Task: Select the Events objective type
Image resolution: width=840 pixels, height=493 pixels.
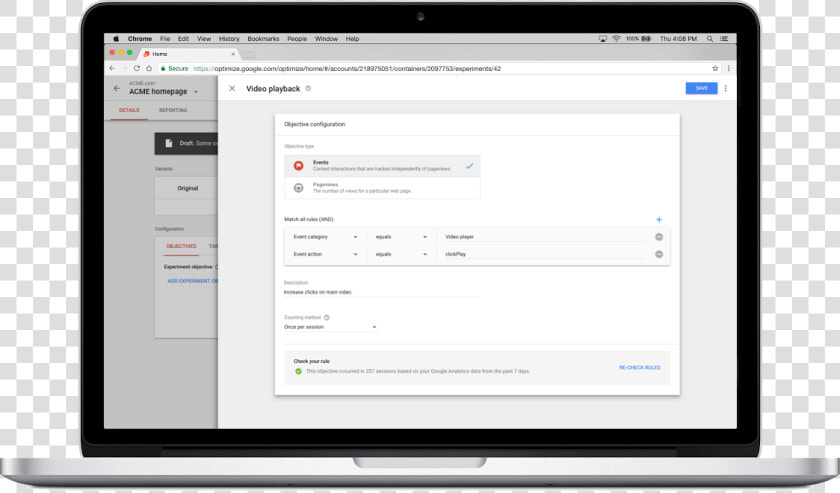Action: click(382, 166)
